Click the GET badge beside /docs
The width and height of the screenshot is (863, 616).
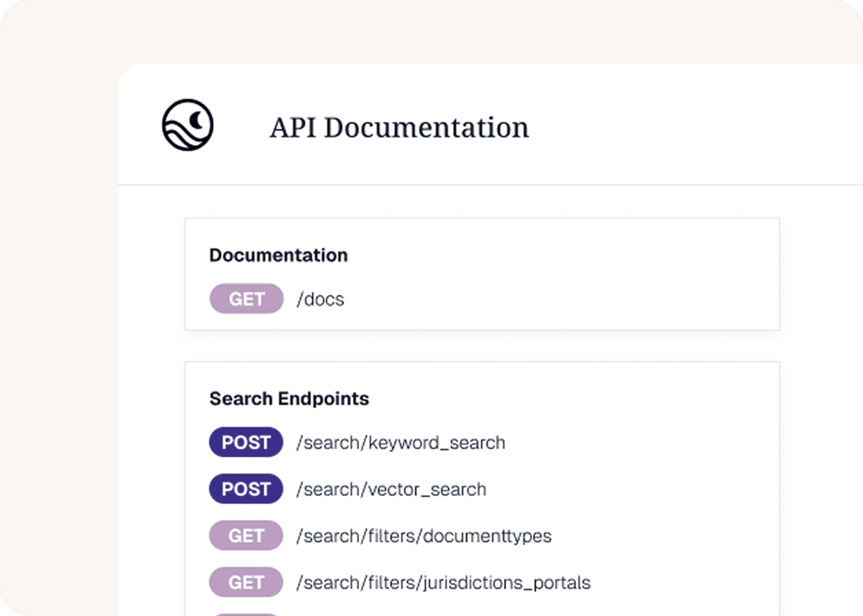246,299
